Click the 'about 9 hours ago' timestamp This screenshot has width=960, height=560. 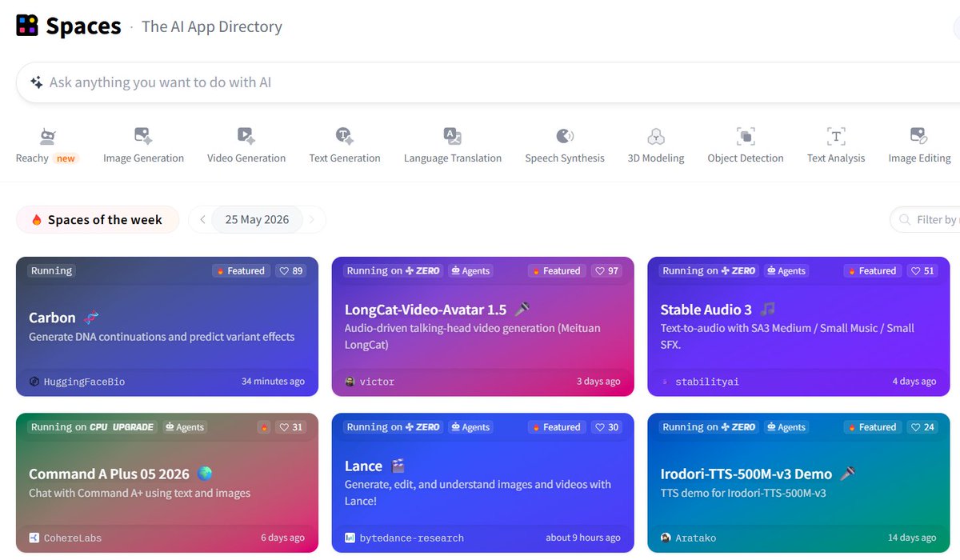click(583, 538)
